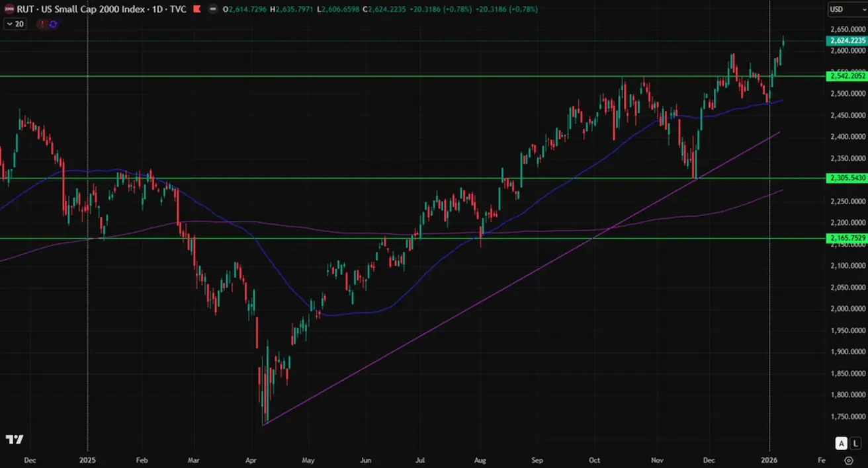Click the 2026 marker on the time axis
Image resolution: width=868 pixels, height=468 pixels.
pyautogui.click(x=769, y=459)
